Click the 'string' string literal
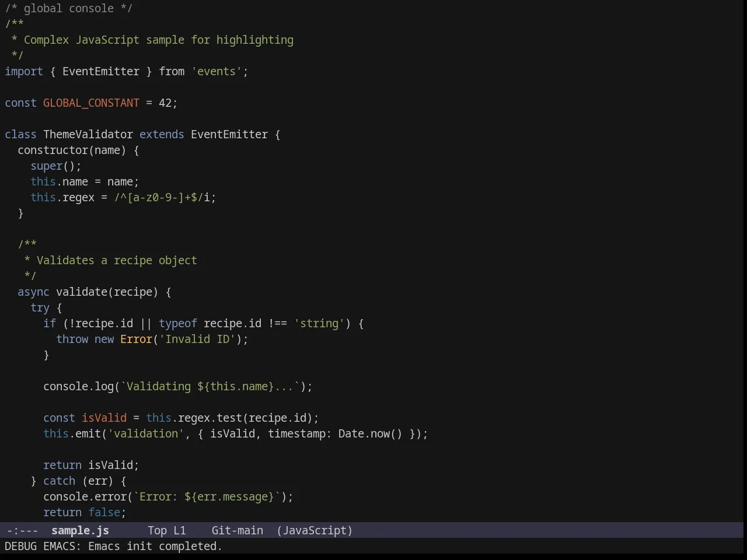Image resolution: width=747 pixels, height=560 pixels. [x=319, y=323]
